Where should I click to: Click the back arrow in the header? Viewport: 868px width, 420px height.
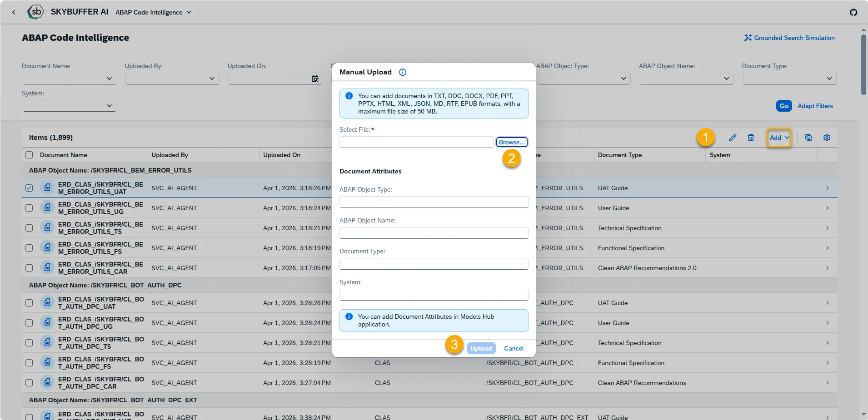pos(14,12)
